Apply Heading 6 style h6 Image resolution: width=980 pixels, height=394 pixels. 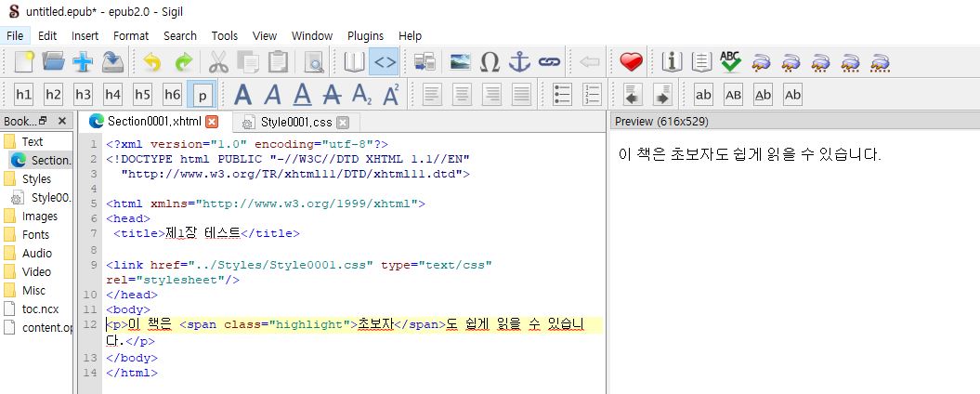[x=173, y=95]
